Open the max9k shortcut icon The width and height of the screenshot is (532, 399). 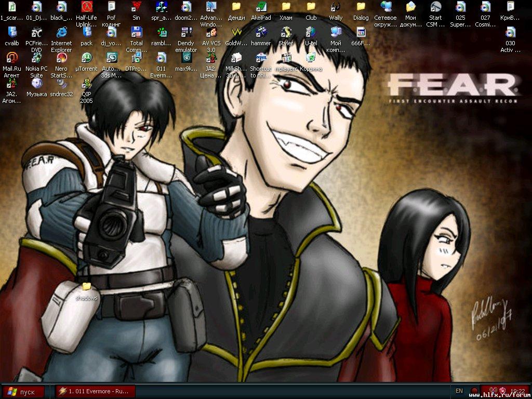tap(186, 57)
